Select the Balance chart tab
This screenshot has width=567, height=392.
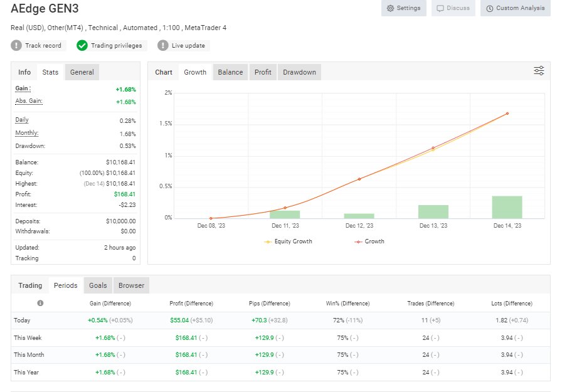click(x=230, y=72)
